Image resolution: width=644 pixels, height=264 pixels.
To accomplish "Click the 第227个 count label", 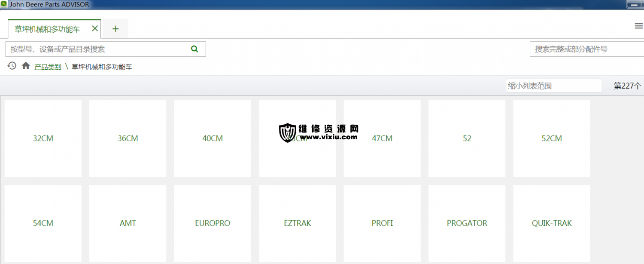I will pos(627,86).
